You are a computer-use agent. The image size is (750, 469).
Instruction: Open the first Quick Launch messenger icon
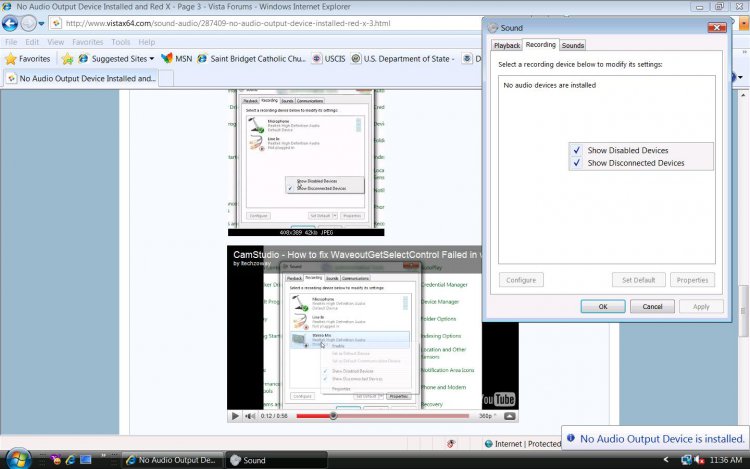tap(55, 460)
